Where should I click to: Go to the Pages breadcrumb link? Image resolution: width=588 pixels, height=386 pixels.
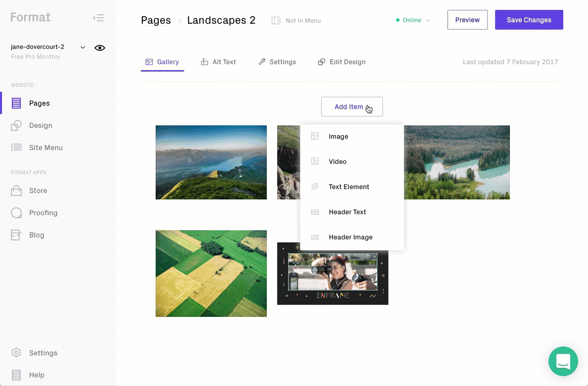tap(156, 20)
